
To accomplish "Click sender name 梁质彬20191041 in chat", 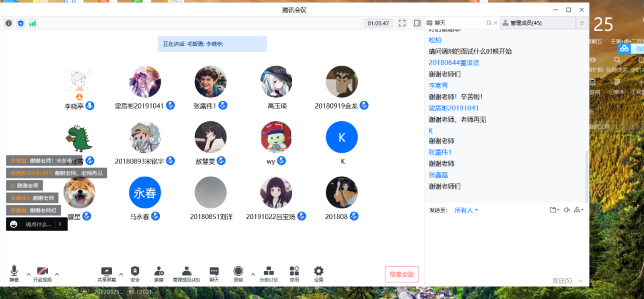I will [x=453, y=108].
